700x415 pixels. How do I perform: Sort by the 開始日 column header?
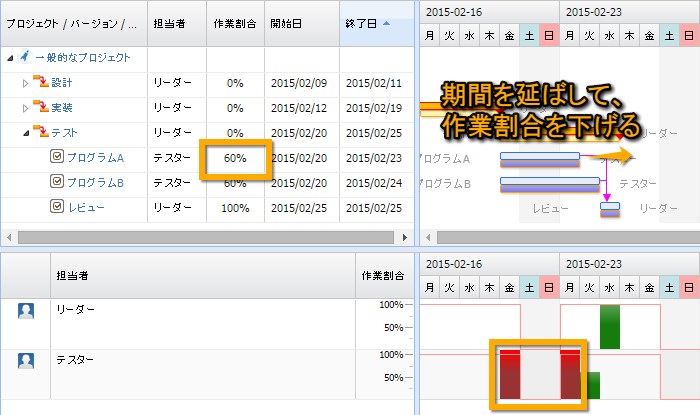(x=302, y=24)
